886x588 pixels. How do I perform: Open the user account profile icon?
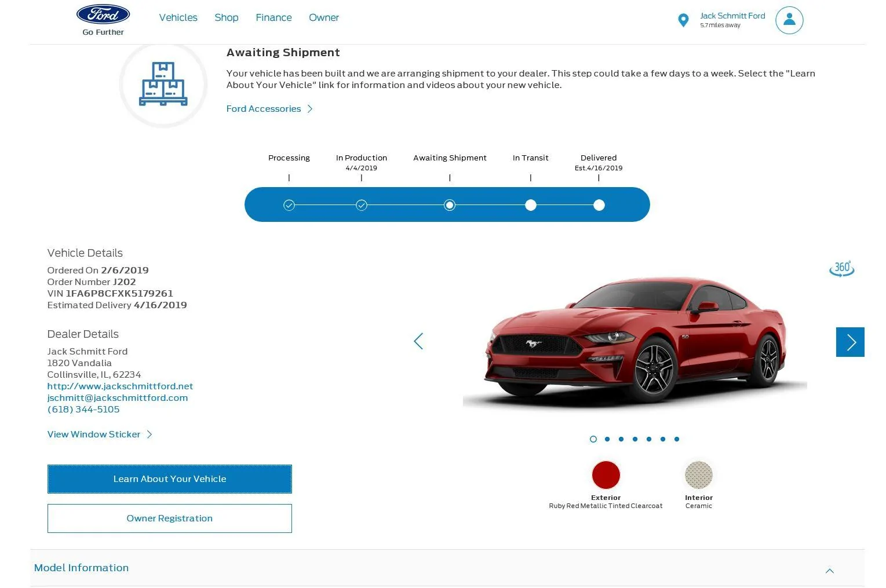click(789, 20)
